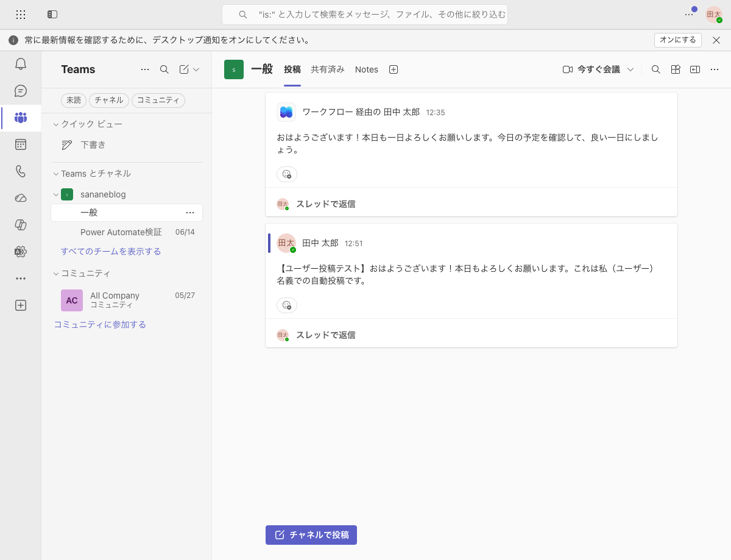Screen dimensions: 731x560
Task: Open 下書き drafts item
Action: tap(127, 145)
